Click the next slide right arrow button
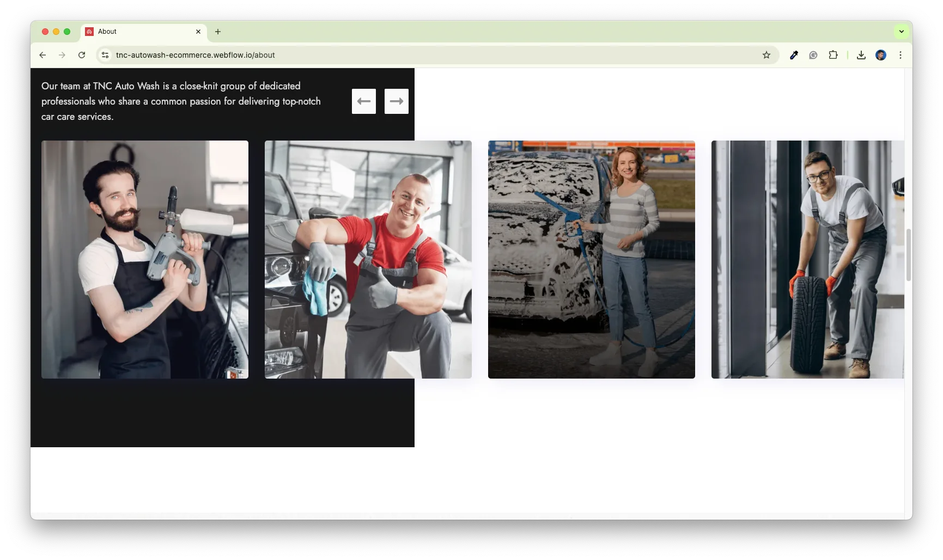The width and height of the screenshot is (943, 560). pos(396,101)
